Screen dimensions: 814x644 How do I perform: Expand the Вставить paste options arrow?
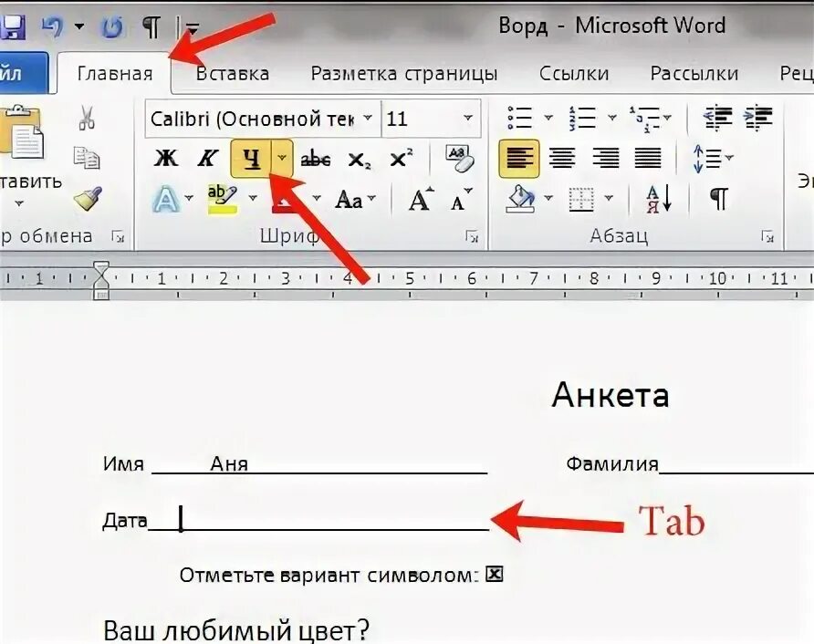click(20, 203)
